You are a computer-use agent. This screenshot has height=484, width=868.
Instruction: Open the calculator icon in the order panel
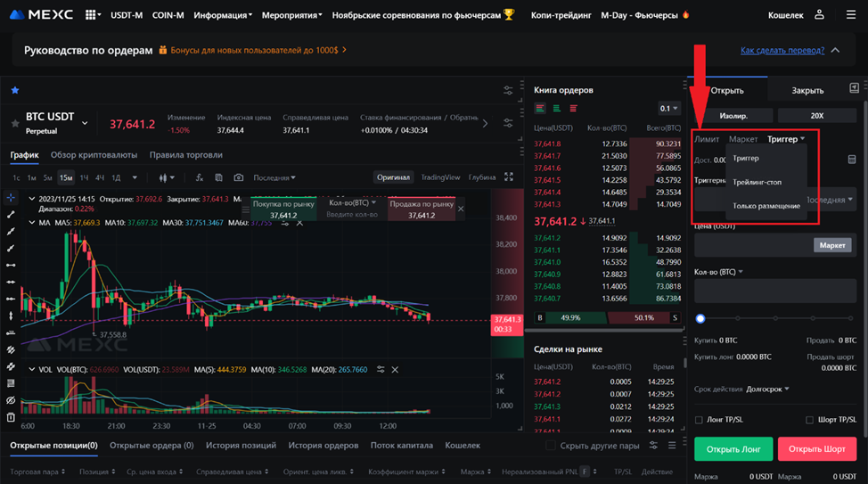tap(851, 160)
